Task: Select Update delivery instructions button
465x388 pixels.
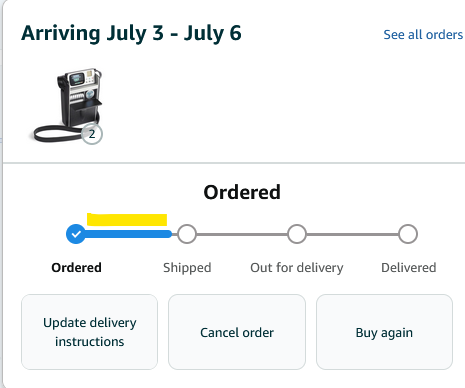Action: click(89, 332)
